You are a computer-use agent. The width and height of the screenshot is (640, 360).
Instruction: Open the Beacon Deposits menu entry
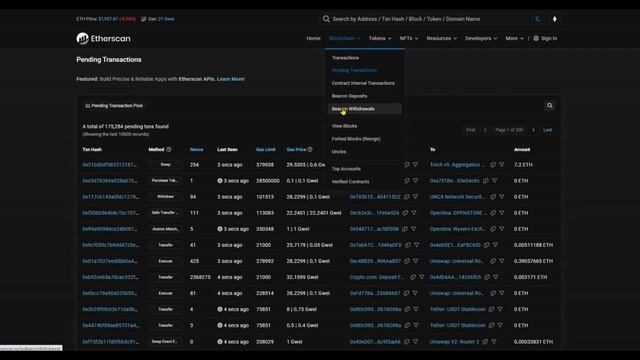pos(349,96)
